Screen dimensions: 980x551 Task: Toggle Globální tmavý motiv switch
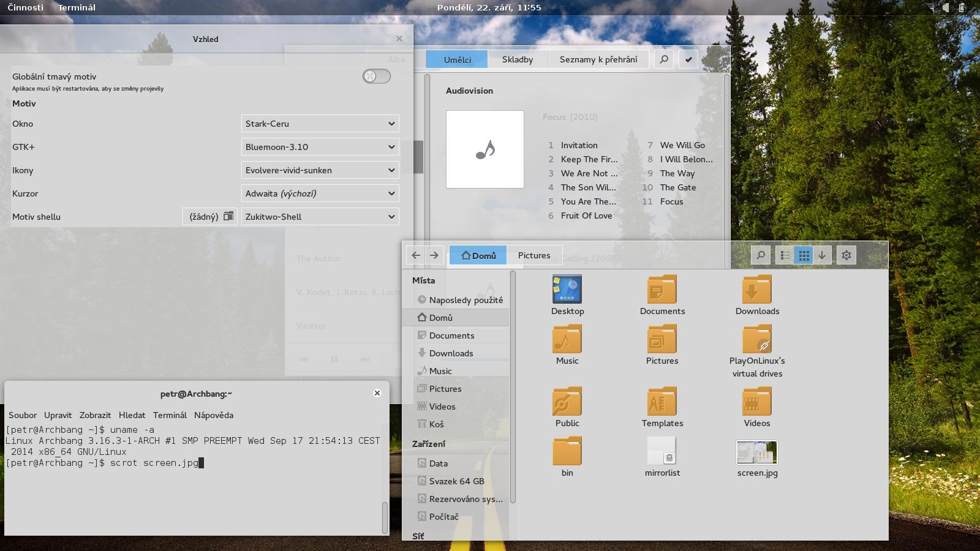(x=377, y=77)
